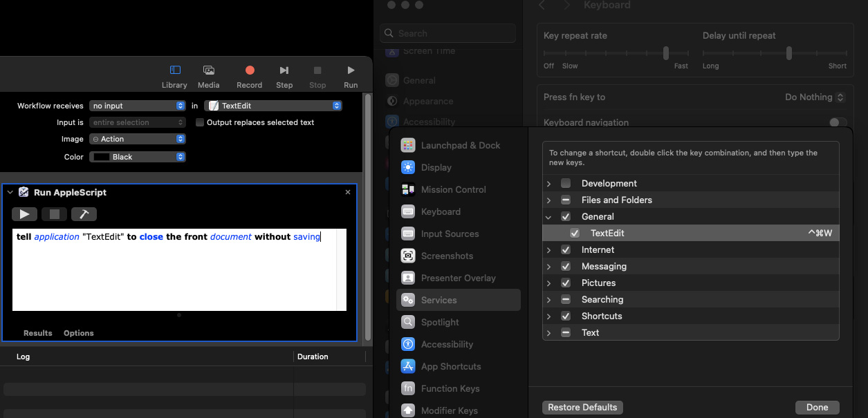Expand the Messaging services group

(548, 266)
